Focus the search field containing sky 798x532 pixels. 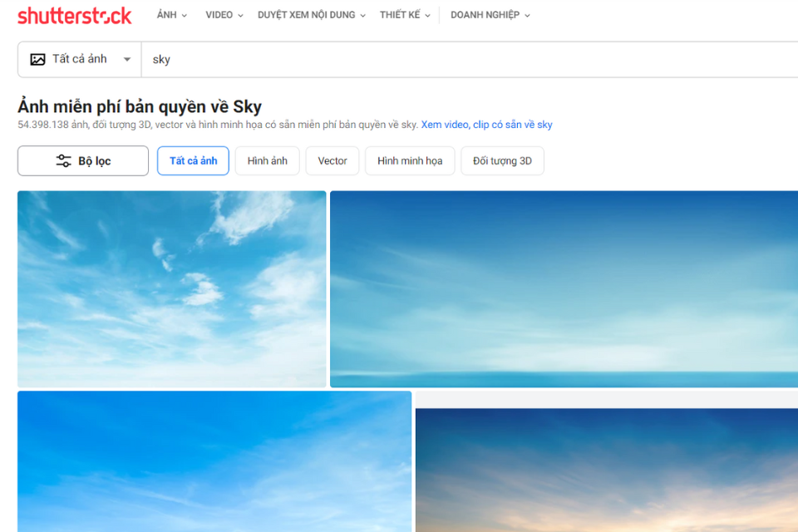tap(469, 60)
